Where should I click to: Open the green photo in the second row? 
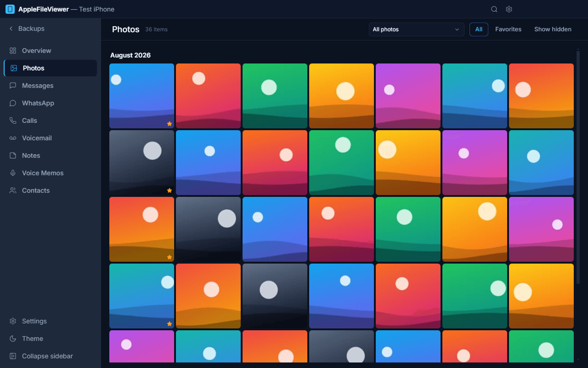[341, 162]
